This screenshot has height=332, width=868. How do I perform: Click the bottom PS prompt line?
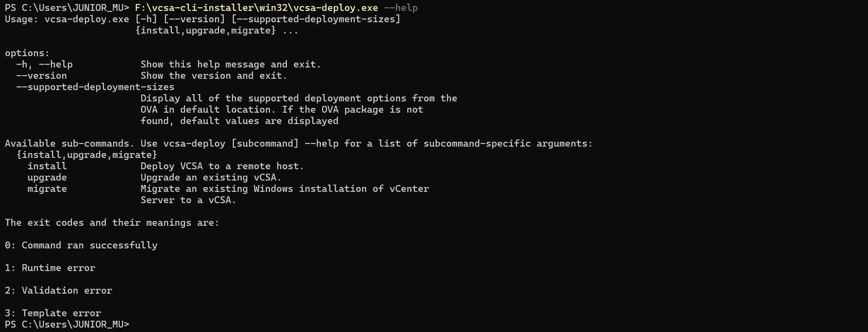[67, 324]
